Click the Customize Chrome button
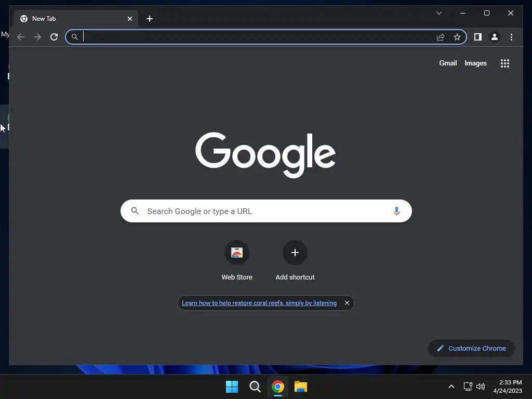The height and width of the screenshot is (399, 532). point(471,349)
